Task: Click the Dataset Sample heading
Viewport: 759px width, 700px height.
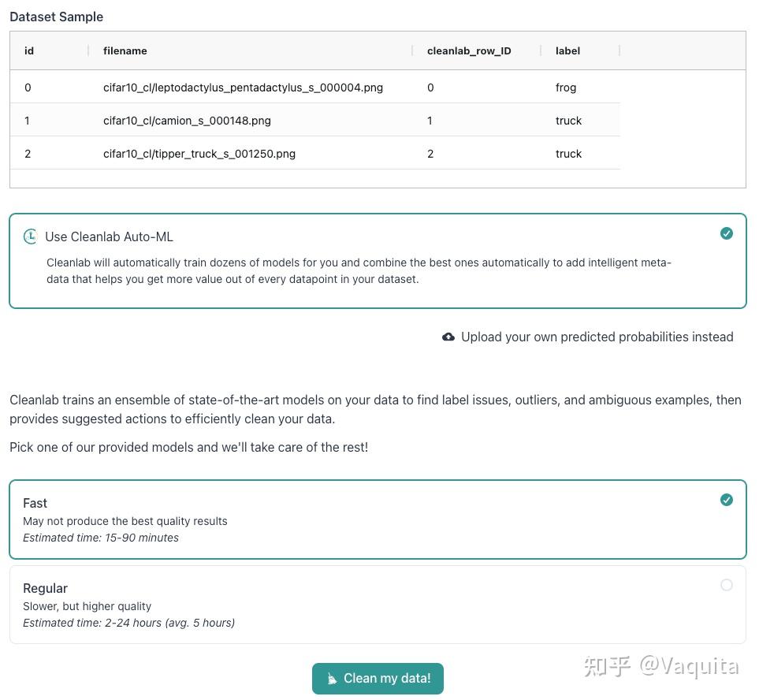Action: tap(56, 17)
